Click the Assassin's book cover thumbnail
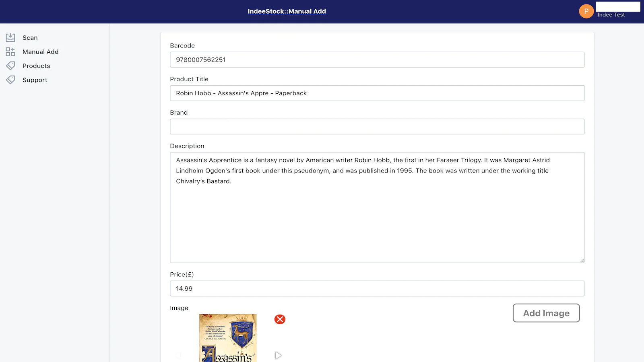This screenshot has height=362, width=644. point(228,338)
